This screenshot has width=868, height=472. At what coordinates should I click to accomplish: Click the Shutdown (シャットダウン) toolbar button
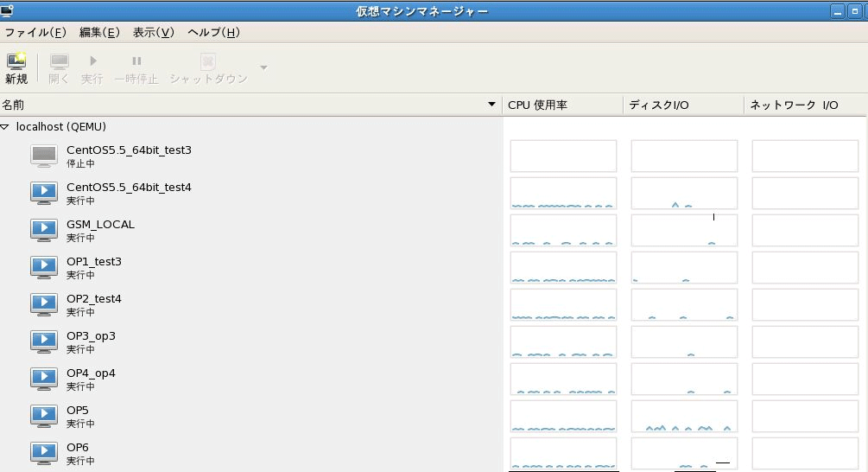(207, 68)
